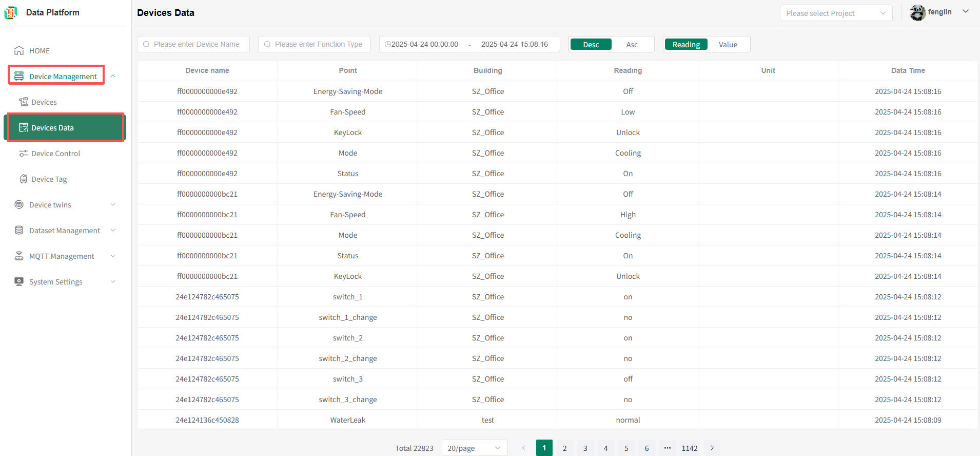Click the start date-time field
Image resolution: width=980 pixels, height=456 pixels.
tap(424, 45)
